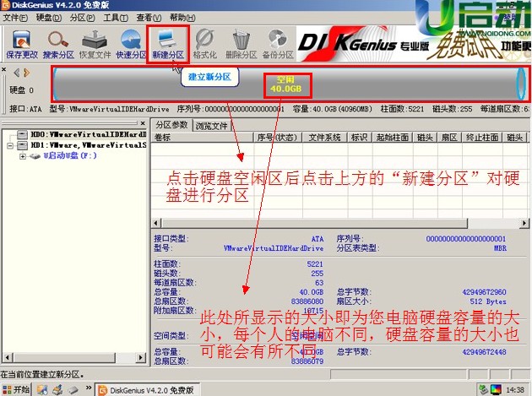This screenshot has width=532, height=396.
Task: Click the green system tray icon
Action: click(x=483, y=389)
